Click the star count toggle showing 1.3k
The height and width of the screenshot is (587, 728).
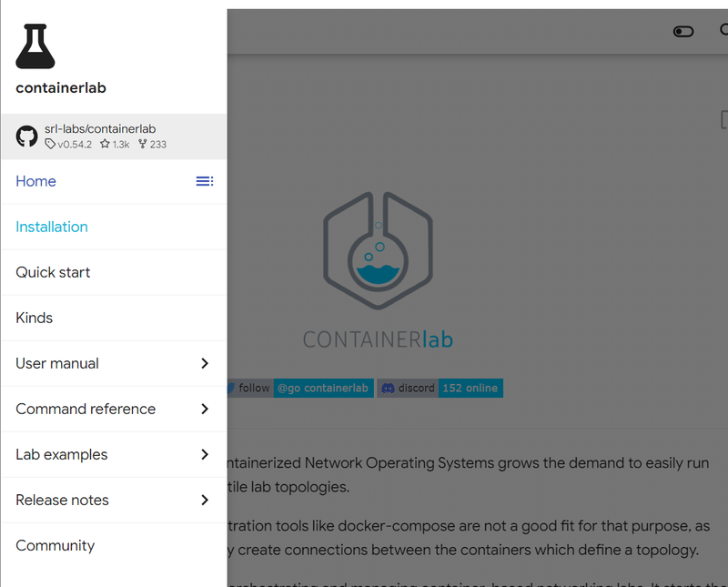pos(114,144)
